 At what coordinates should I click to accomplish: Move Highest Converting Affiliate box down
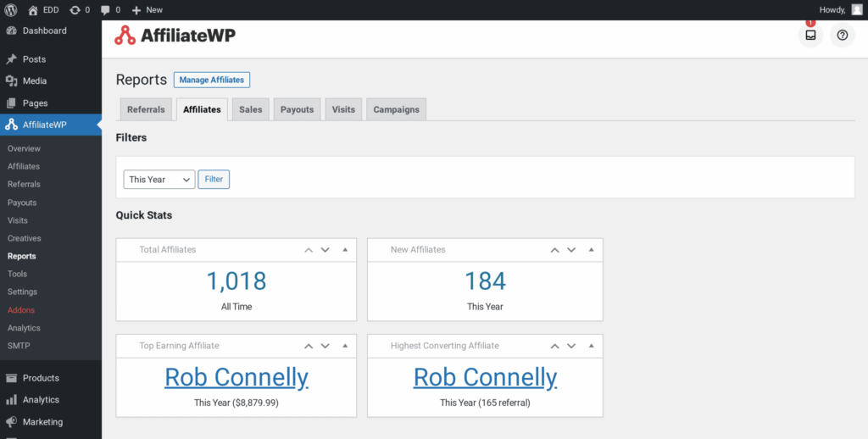pos(571,346)
